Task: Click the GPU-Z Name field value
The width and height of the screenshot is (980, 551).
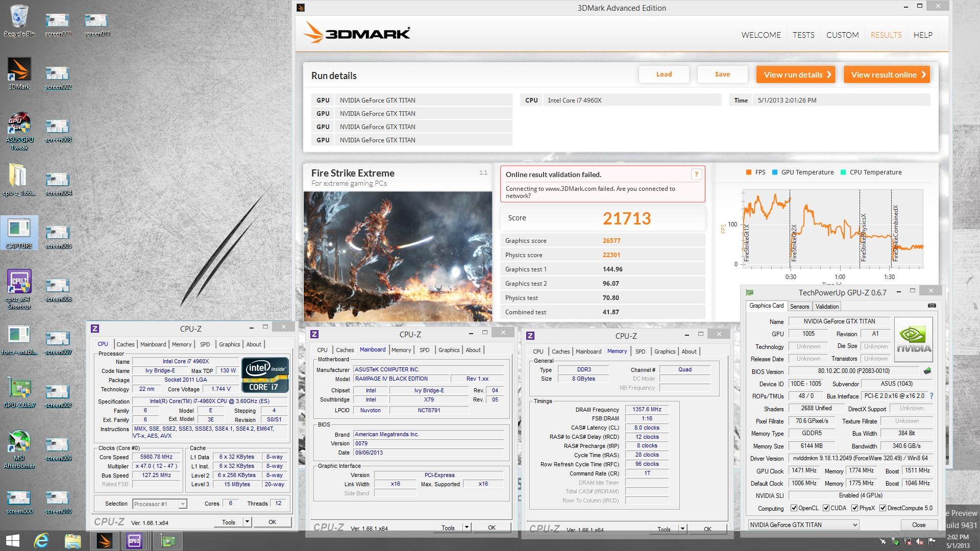Action: click(x=839, y=321)
